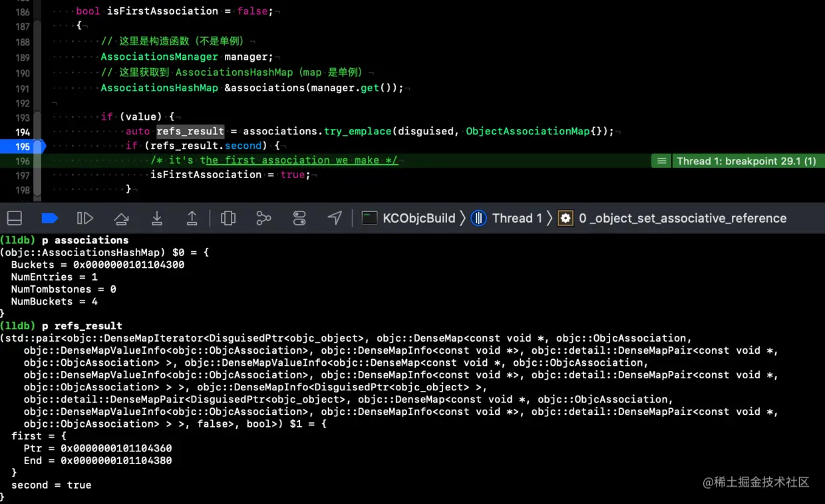
Task: Click AssociationsManager type on line 189
Action: tap(159, 57)
